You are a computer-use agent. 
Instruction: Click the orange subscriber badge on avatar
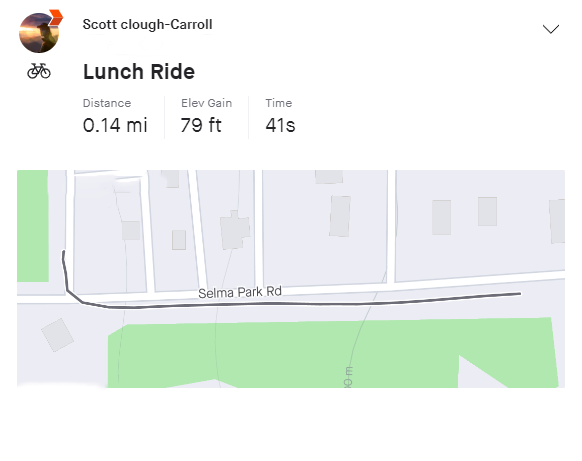point(56,17)
